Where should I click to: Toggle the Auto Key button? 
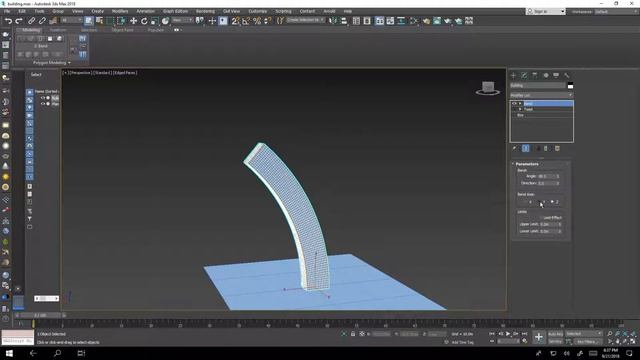click(x=555, y=334)
